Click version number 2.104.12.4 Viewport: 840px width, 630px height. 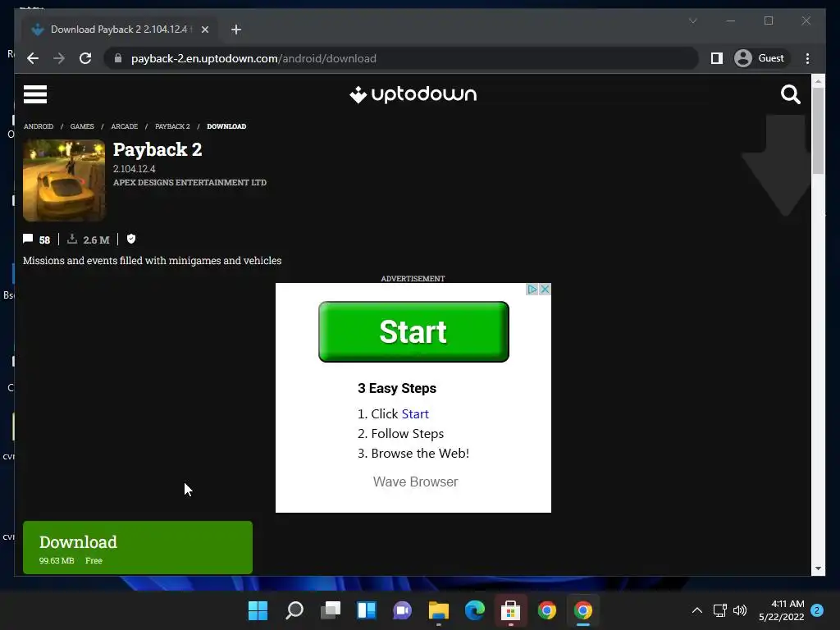[x=134, y=169]
